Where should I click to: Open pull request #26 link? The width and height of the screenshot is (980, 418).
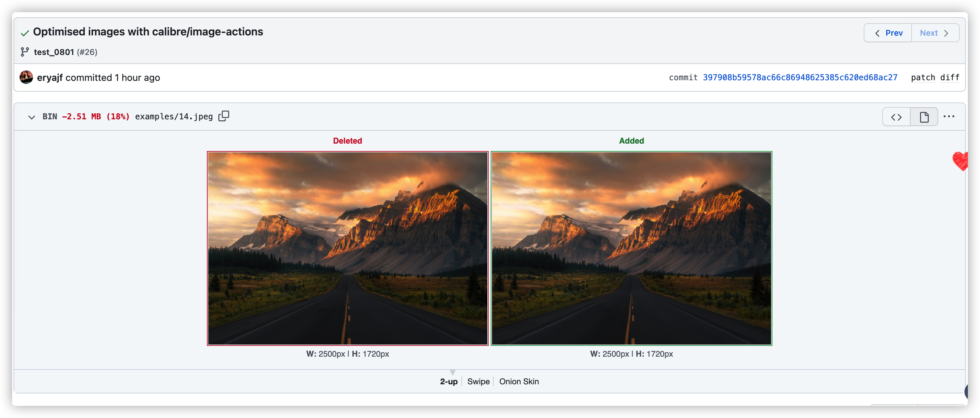(x=87, y=52)
